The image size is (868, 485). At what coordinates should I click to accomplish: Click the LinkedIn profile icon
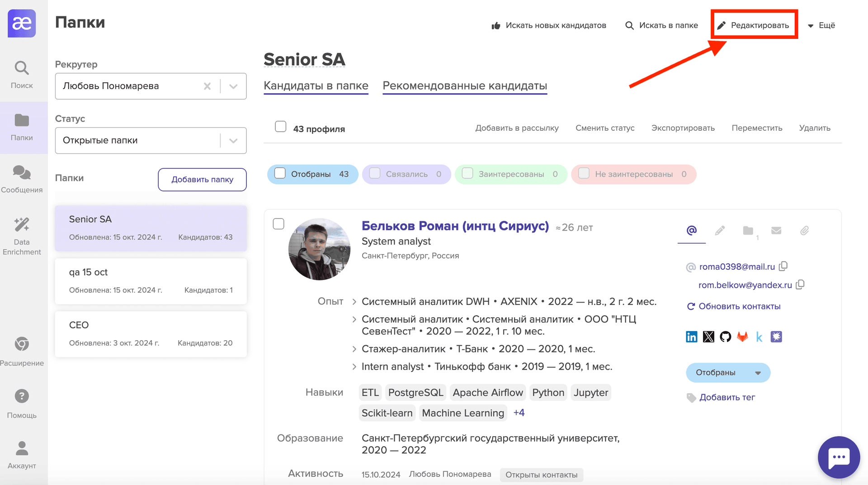691,337
